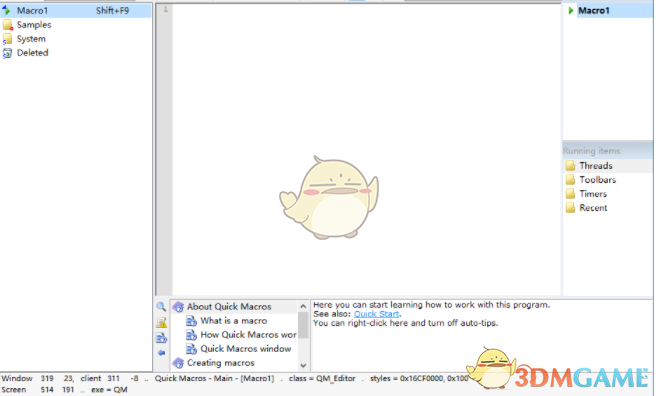
Task: Open the Samples folder
Action: pyautogui.click(x=34, y=25)
